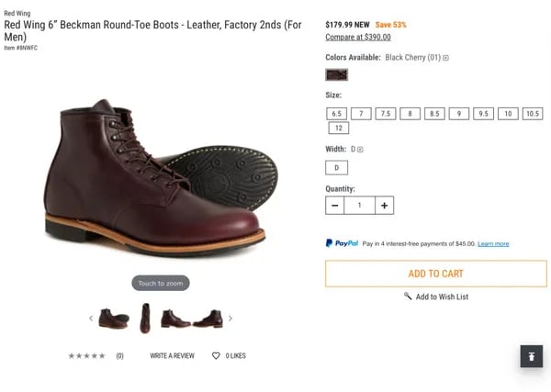Click the PayPal logo

(342, 243)
